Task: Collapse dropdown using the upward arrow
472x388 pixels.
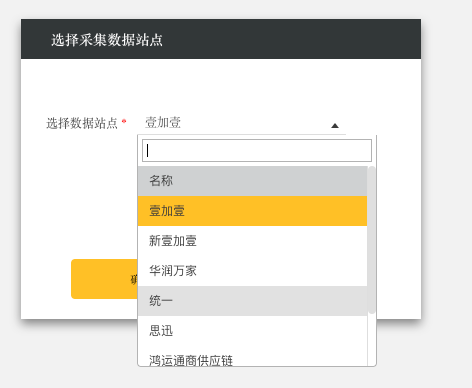Action: (335, 126)
